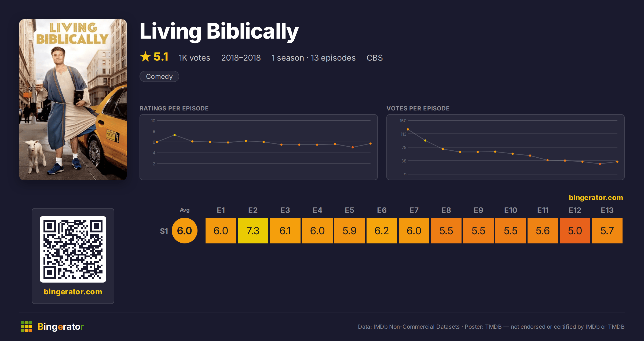
Task: Open bingerator.com link under QR code
Action: 73,292
